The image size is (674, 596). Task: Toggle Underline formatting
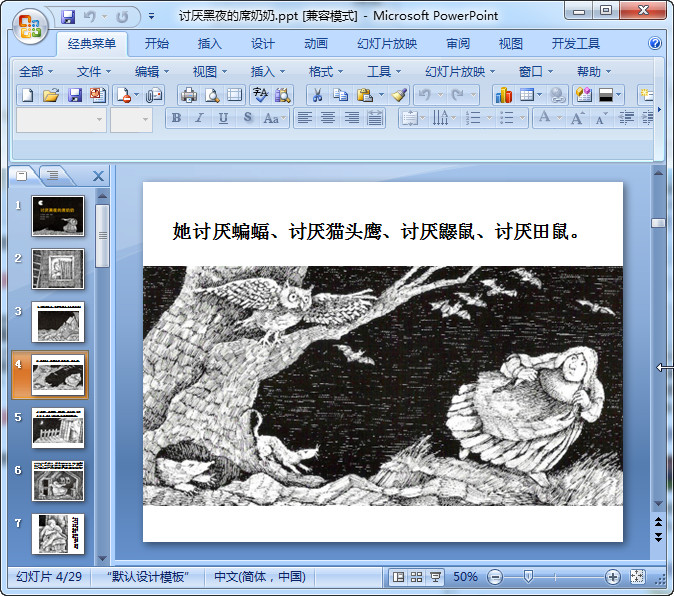pos(223,118)
